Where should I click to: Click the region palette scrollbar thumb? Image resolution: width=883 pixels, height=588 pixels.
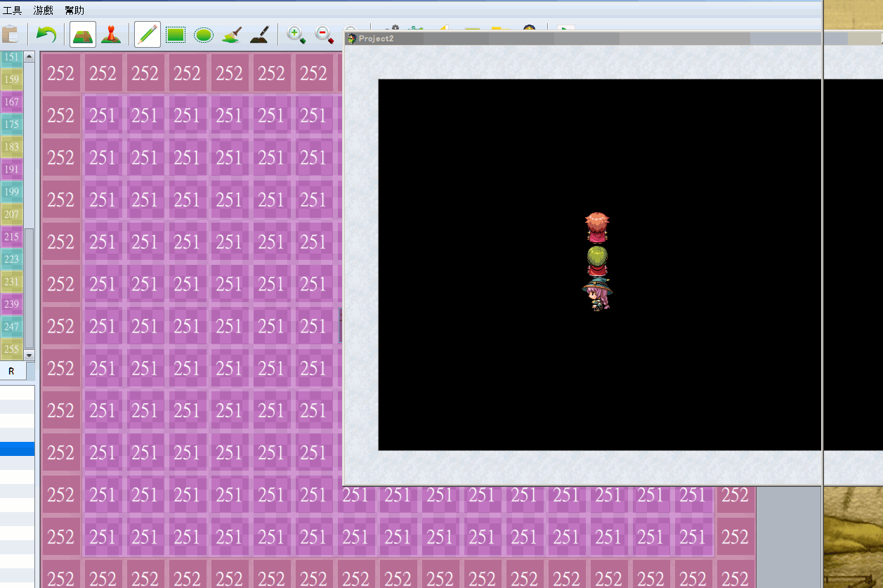pyautogui.click(x=29, y=287)
